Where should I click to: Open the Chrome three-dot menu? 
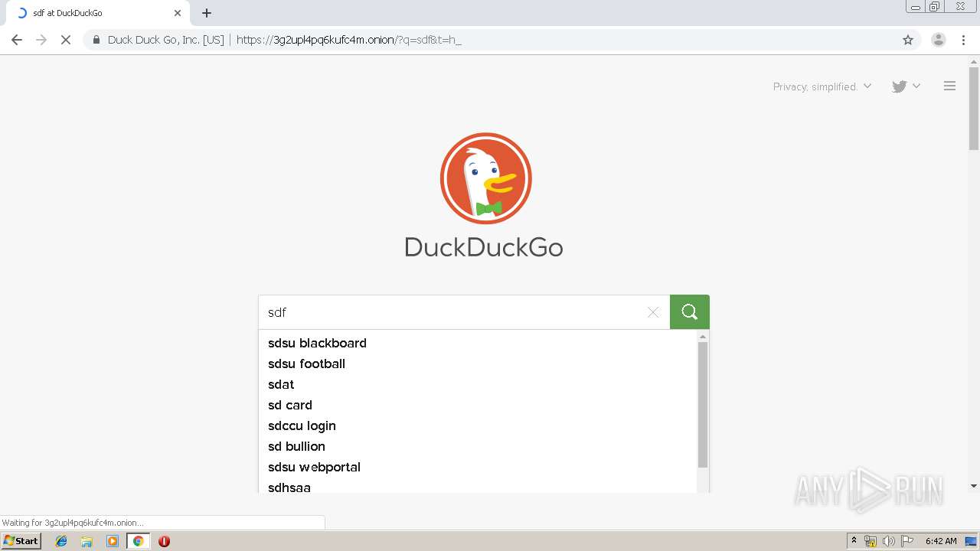point(964,40)
